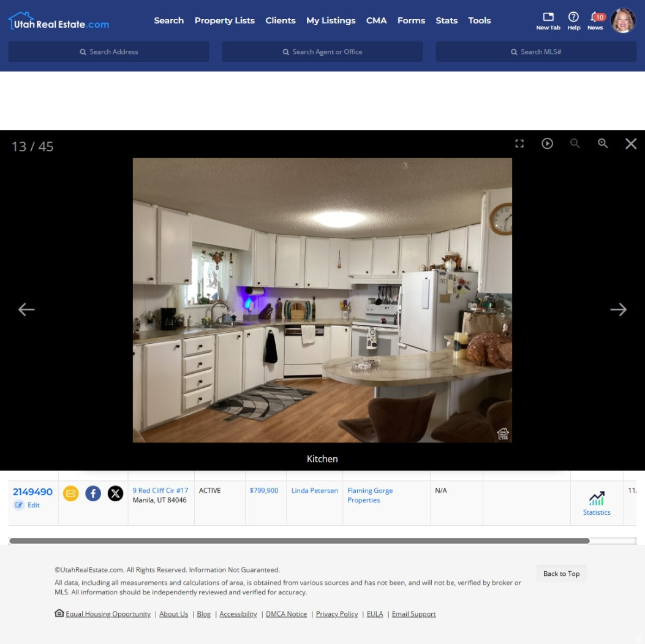View Statistics for the listing
The width and height of the screenshot is (645, 644).
pyautogui.click(x=596, y=501)
